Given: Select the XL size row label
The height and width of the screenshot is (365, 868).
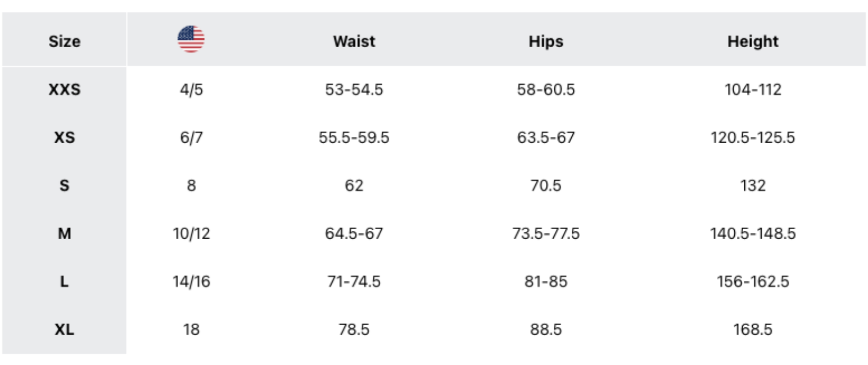Looking at the screenshot, I should point(65,330).
